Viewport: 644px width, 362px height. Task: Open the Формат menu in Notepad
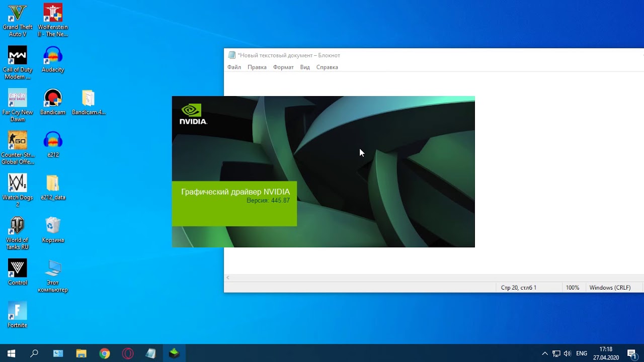(x=283, y=67)
